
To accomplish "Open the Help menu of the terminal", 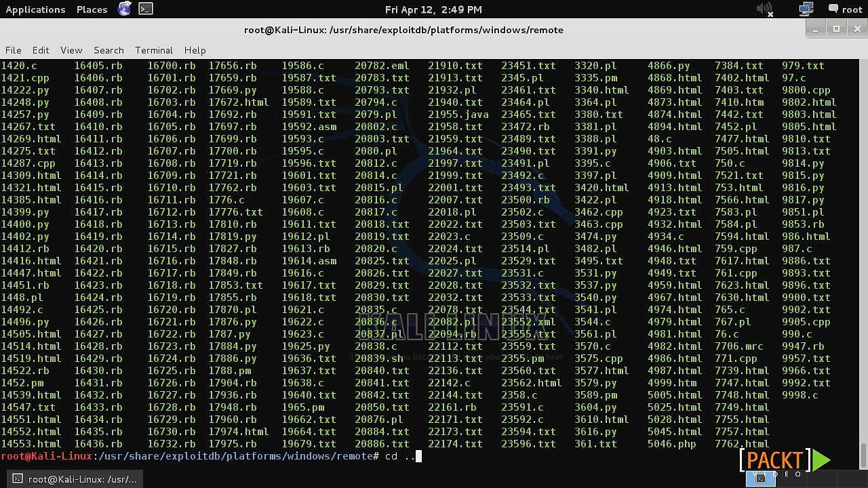I will click(x=195, y=50).
